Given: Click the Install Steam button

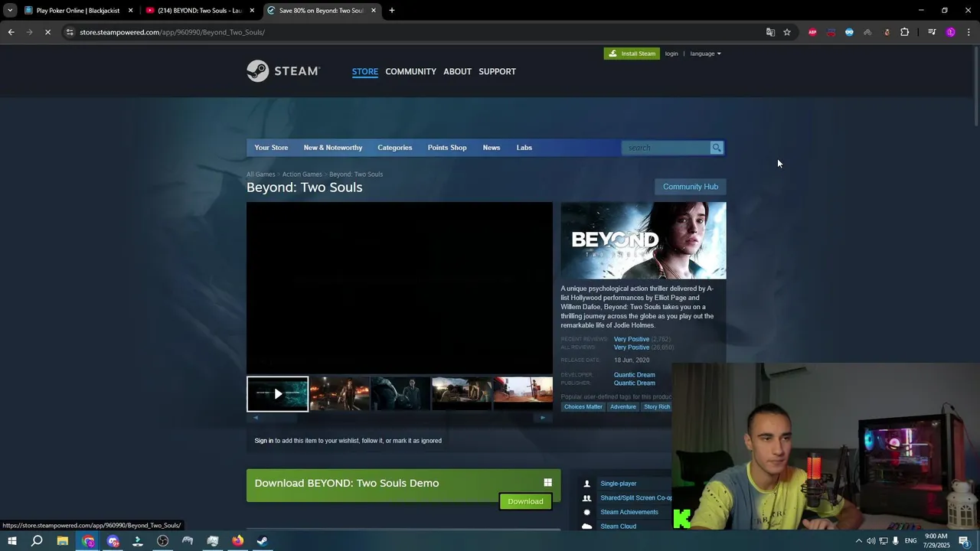Looking at the screenshot, I should [632, 54].
